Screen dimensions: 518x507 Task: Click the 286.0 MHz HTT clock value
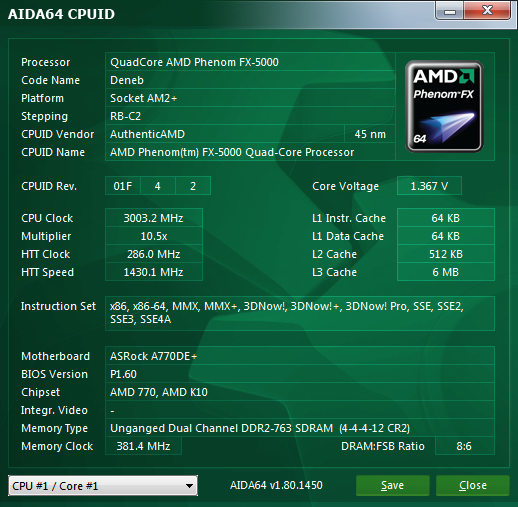point(154,254)
